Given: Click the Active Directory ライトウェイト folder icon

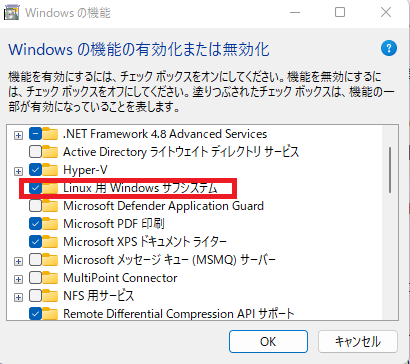Looking at the screenshot, I should click(50, 152).
